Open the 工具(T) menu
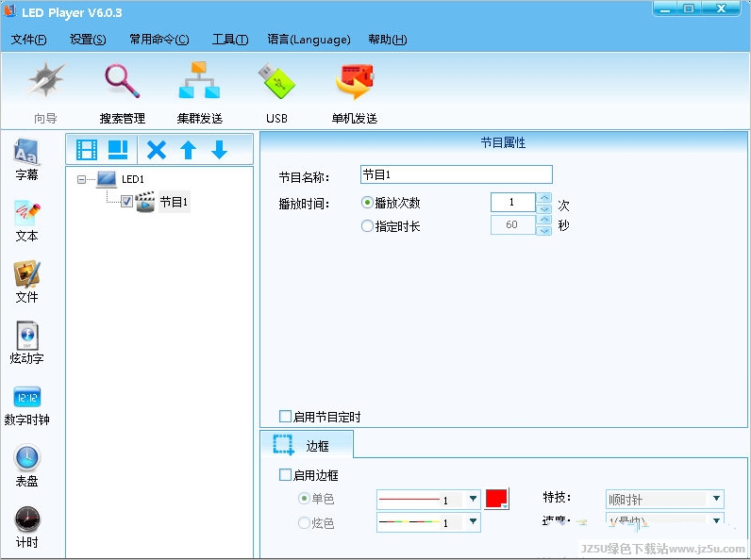 [230, 40]
